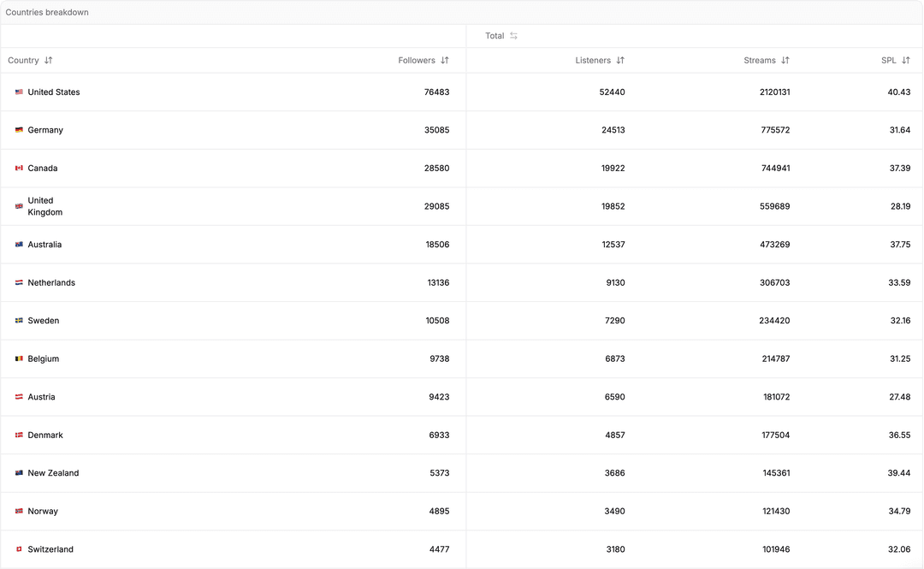This screenshot has width=924, height=569.
Task: Toggle sort order on the SPL column
Action: (x=905, y=60)
